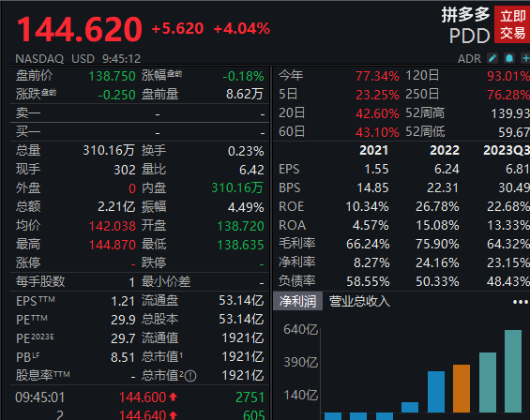The image size is (530, 420).
Task: Click the info icon beside 总市值²
Action: tap(190, 376)
